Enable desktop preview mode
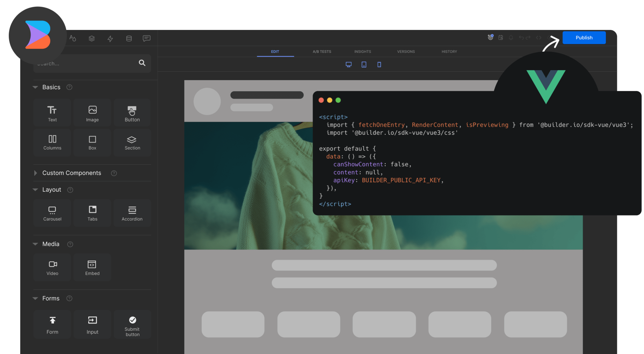The width and height of the screenshot is (644, 354). pos(349,64)
